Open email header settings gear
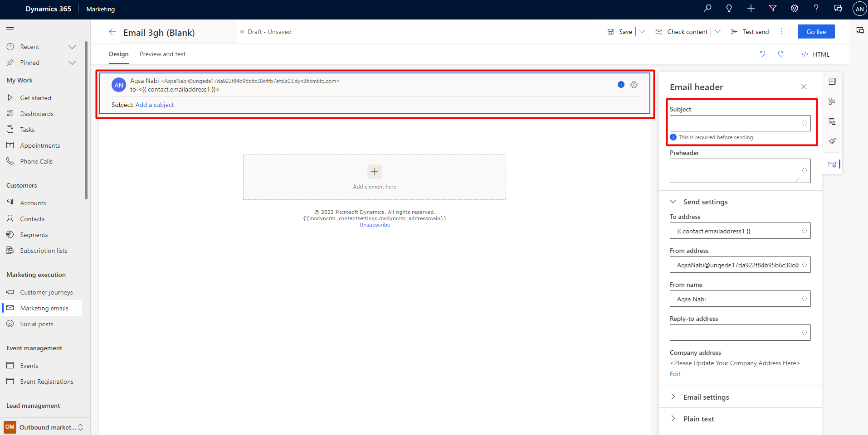868x435 pixels. point(634,85)
